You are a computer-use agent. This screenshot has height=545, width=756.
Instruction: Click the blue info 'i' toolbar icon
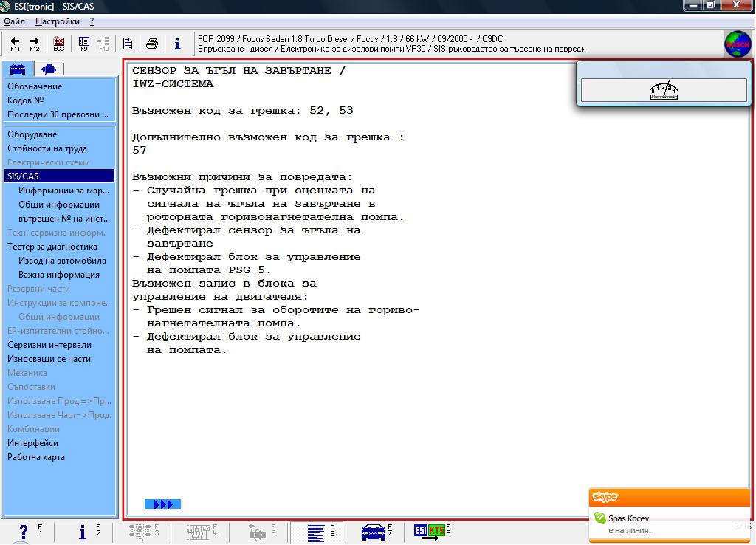(x=177, y=44)
